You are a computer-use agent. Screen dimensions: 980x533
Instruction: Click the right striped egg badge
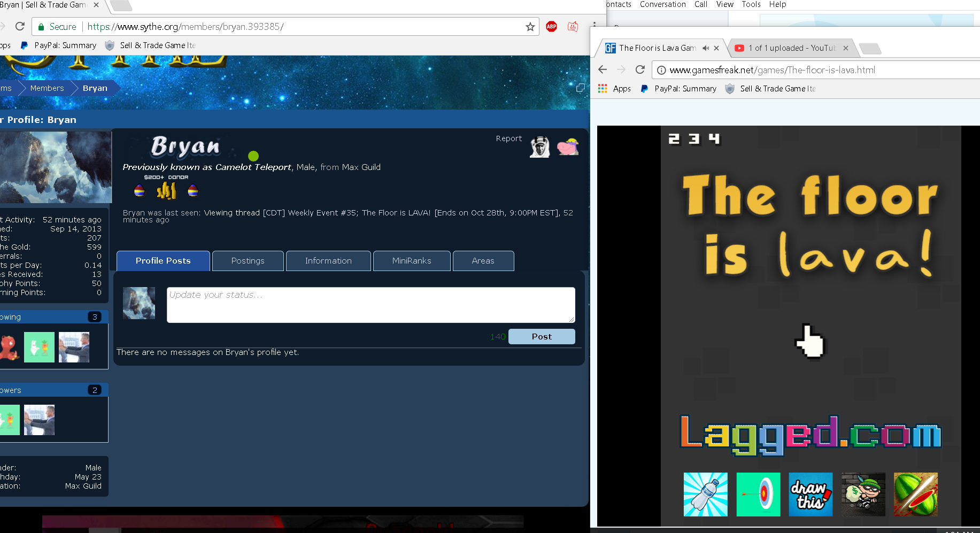tap(193, 190)
